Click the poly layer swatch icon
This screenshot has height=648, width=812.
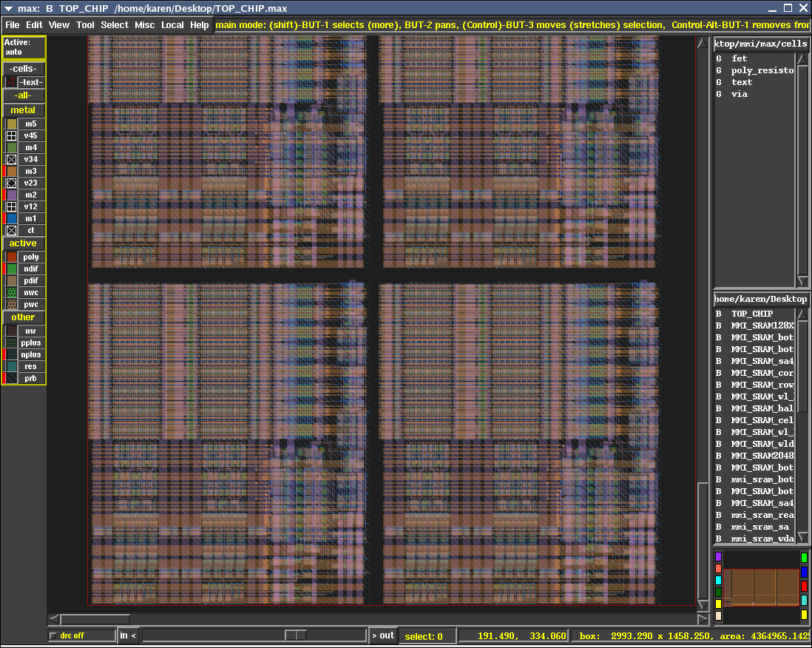(11, 257)
